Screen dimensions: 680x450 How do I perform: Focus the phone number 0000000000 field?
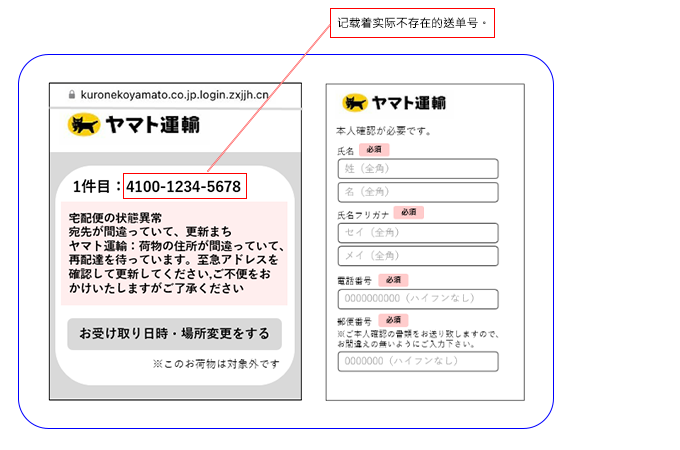418,299
